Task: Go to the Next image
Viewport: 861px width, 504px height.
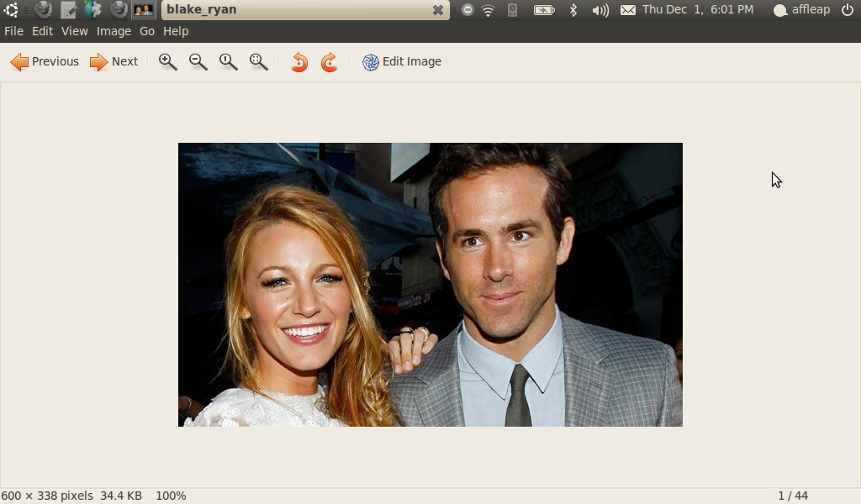Action: (114, 62)
